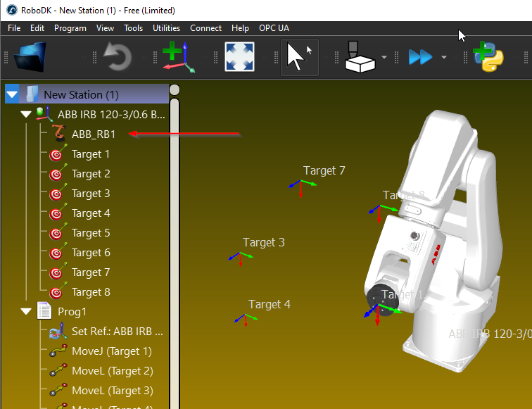Collapse the Prog1 program node
This screenshot has height=409, width=532.
(26, 311)
